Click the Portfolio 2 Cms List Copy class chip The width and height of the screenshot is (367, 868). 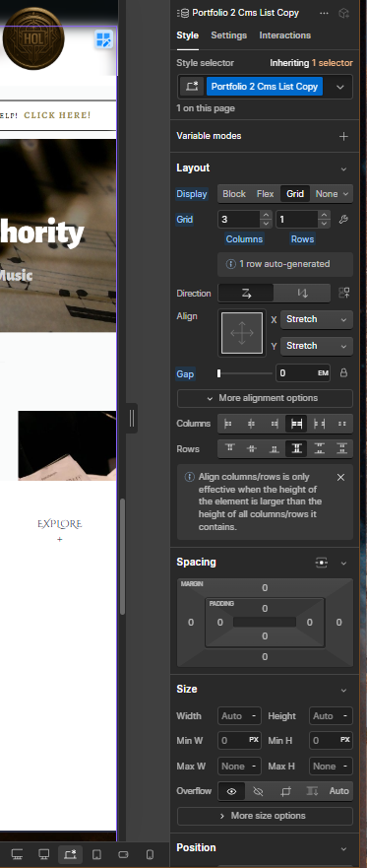point(265,87)
